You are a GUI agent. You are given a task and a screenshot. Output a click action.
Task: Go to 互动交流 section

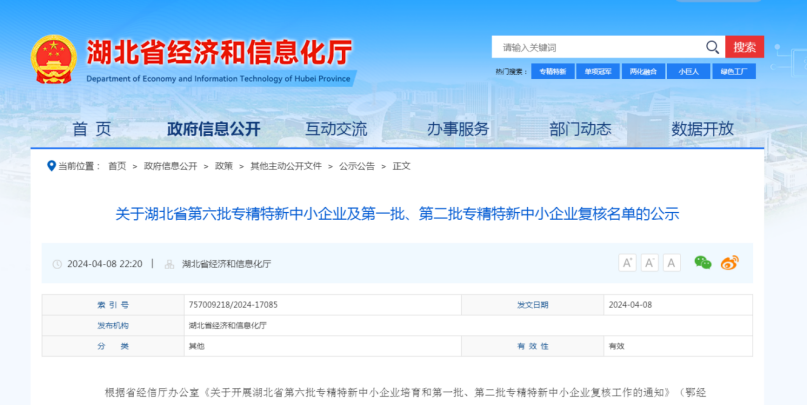pyautogui.click(x=336, y=129)
